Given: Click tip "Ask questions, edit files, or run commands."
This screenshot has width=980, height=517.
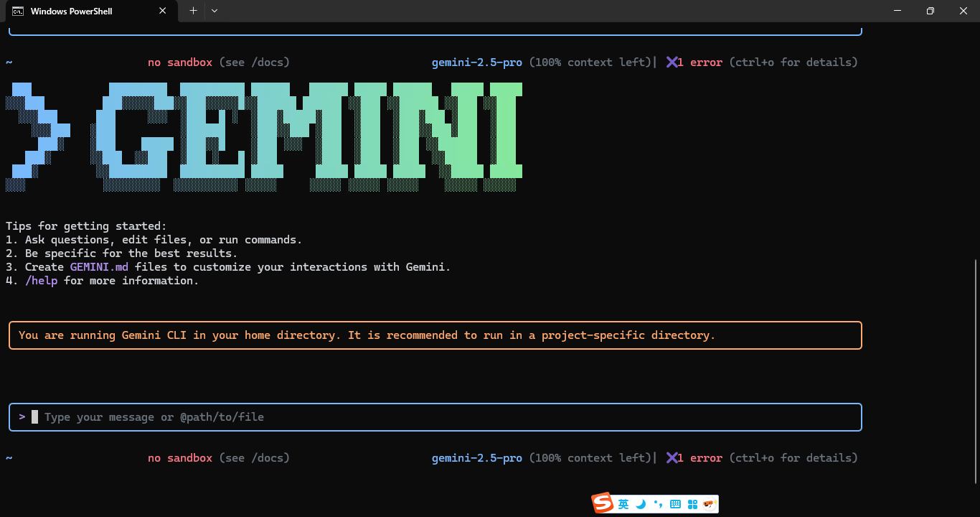Looking at the screenshot, I should coord(164,240).
